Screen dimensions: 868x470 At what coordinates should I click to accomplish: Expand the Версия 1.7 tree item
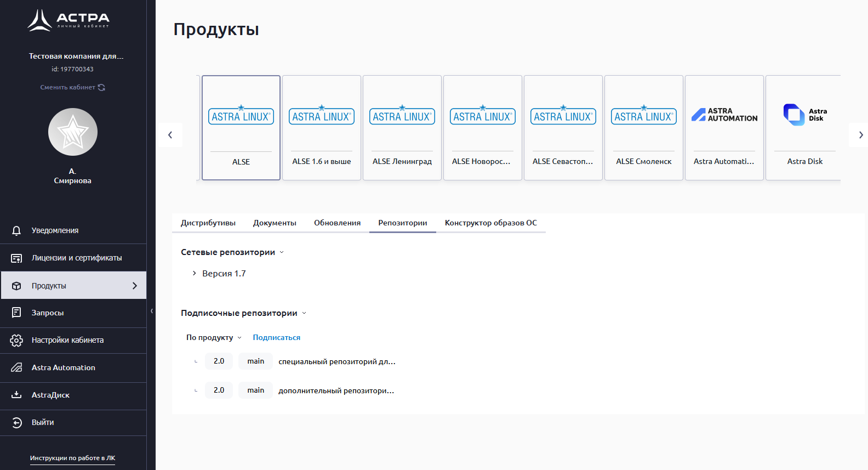pyautogui.click(x=194, y=273)
